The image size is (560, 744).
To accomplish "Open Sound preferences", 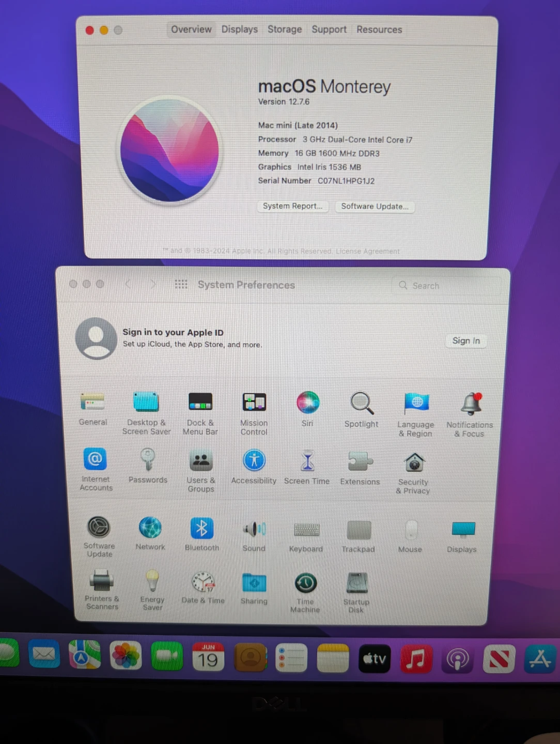I will pos(254,530).
